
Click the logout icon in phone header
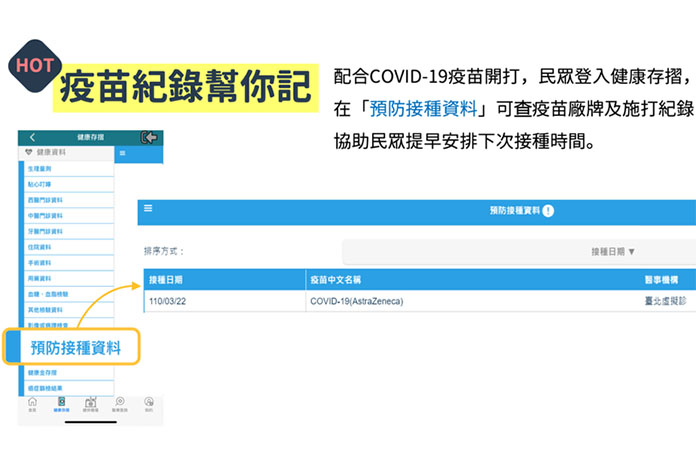coord(150,137)
